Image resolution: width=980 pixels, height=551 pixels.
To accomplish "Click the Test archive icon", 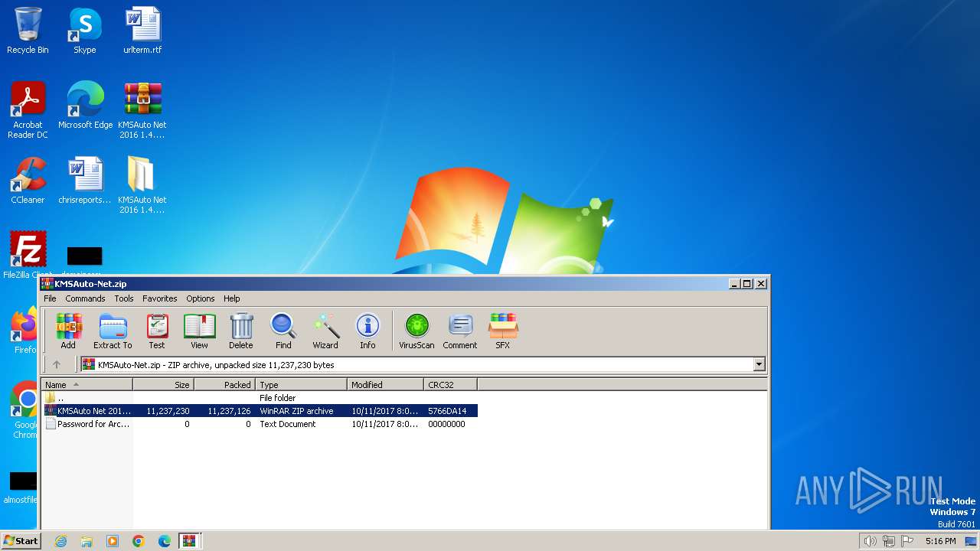I will pos(157,331).
